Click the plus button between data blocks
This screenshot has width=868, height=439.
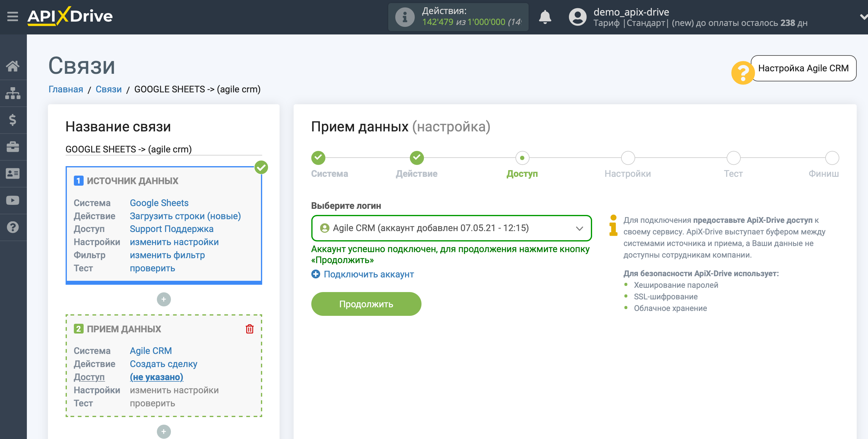coord(164,299)
